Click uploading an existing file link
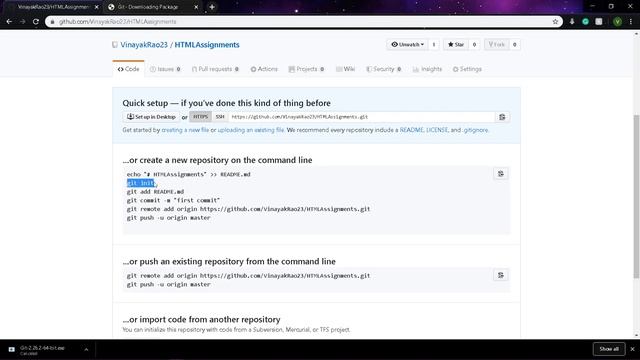The height and width of the screenshot is (360, 640). coord(251,130)
